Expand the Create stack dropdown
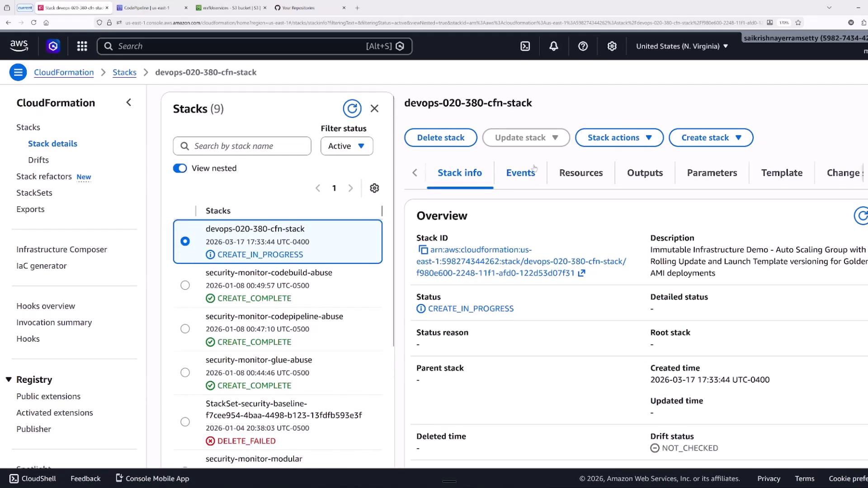The height and width of the screenshot is (488, 868). point(711,138)
